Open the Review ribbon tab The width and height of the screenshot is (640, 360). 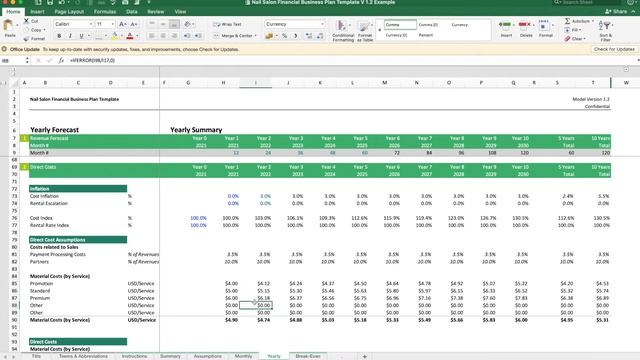pyautogui.click(x=156, y=12)
